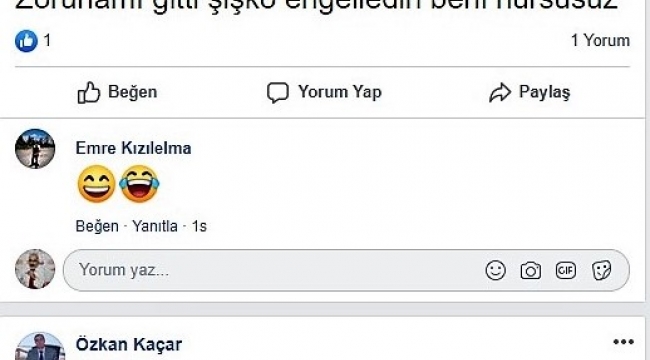Open the three-dot menu on Özkan Kaçar post
The width and height of the screenshot is (650, 360).
pos(623,342)
